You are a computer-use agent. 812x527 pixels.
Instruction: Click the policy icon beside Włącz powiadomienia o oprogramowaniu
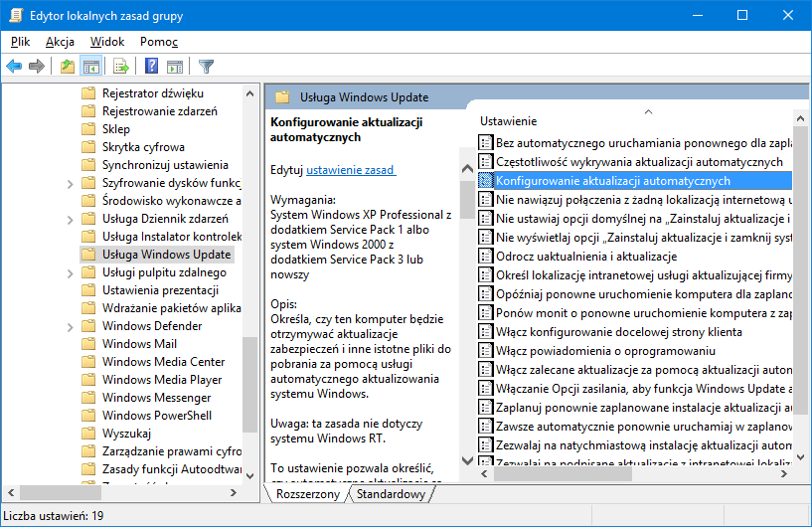tap(485, 351)
